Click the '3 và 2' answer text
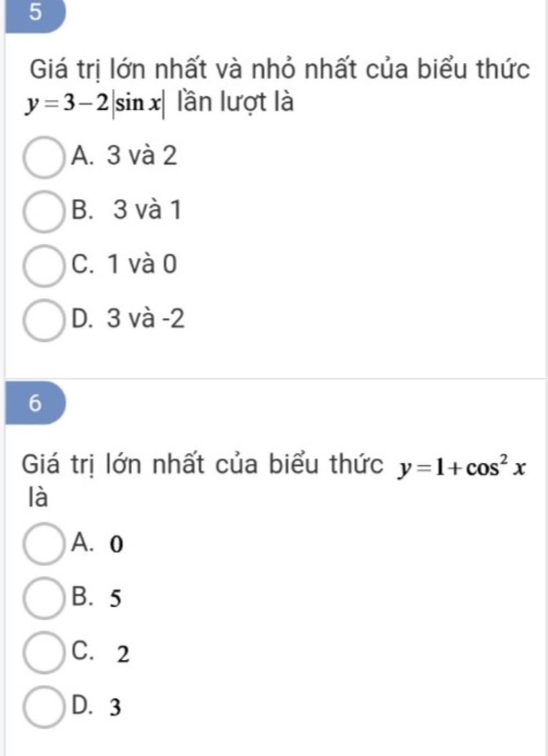This screenshot has height=756, width=548. [142, 156]
